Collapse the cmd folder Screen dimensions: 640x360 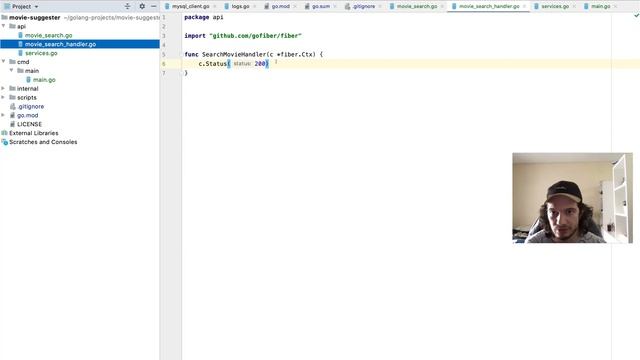4,62
